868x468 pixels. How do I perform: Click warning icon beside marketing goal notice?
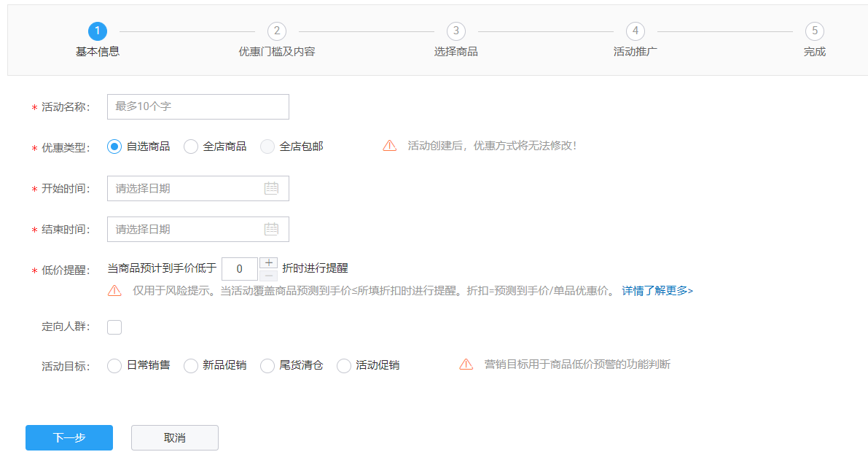466,364
